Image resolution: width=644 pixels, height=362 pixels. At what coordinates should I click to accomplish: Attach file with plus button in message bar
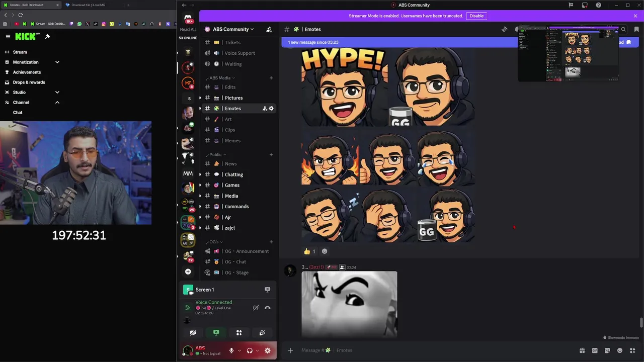coord(290,350)
